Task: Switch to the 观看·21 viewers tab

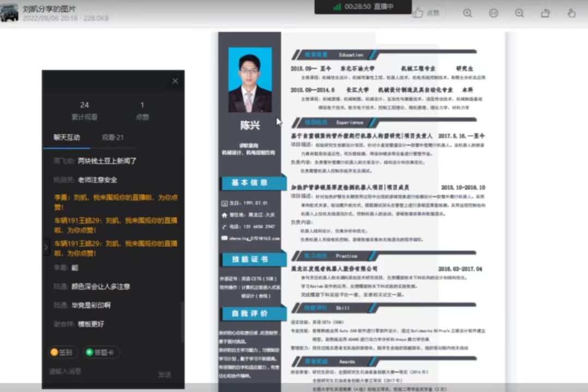Action: point(112,137)
